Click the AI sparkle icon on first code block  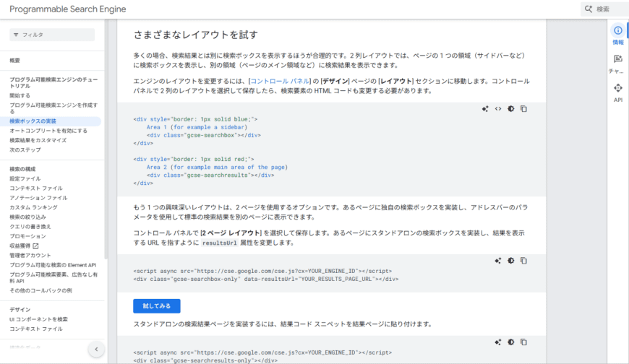pos(485,108)
